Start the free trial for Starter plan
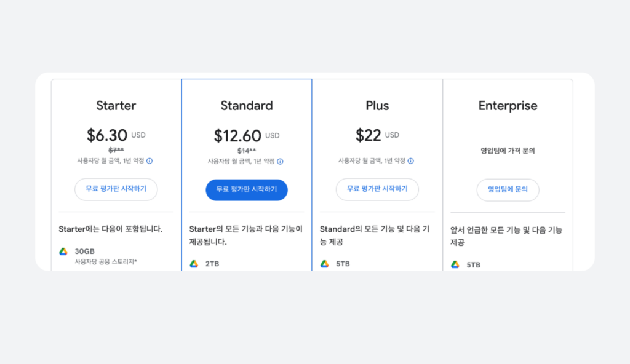The height and width of the screenshot is (364, 630). tap(116, 189)
